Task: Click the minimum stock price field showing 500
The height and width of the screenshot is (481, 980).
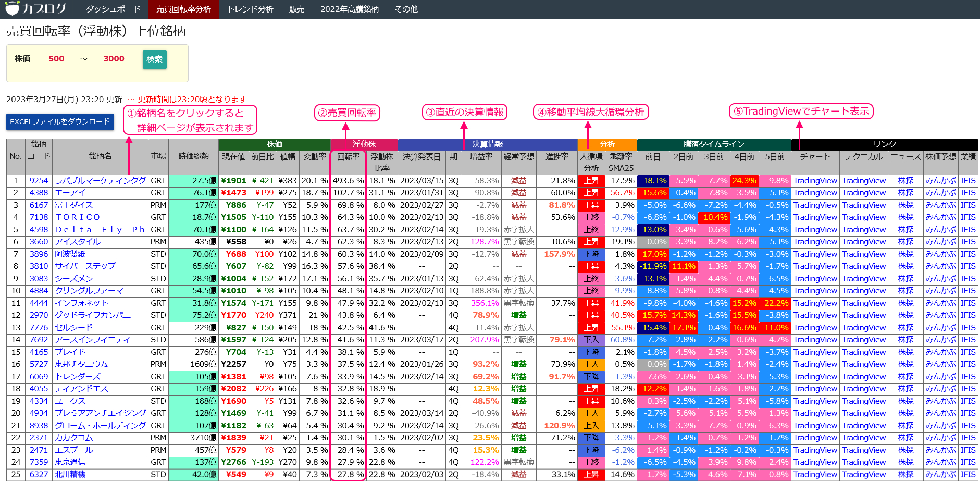Action: pos(56,59)
